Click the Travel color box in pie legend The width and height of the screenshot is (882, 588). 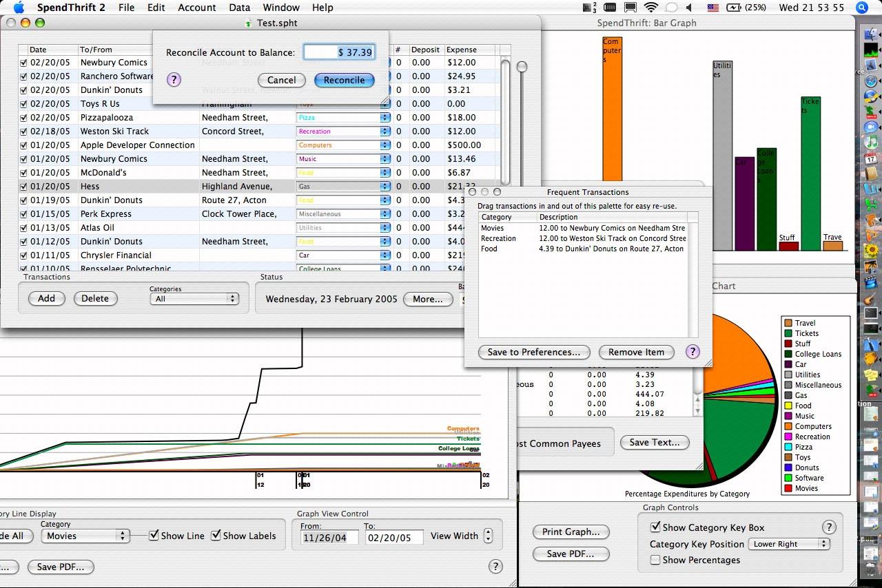point(788,323)
